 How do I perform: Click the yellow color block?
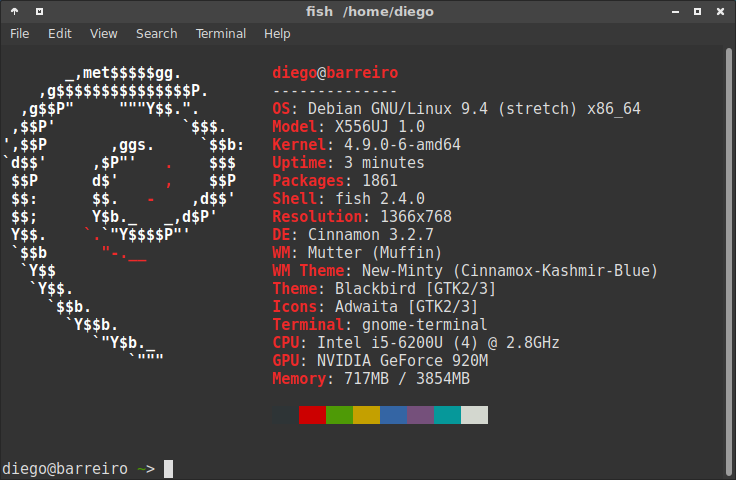pos(367,415)
